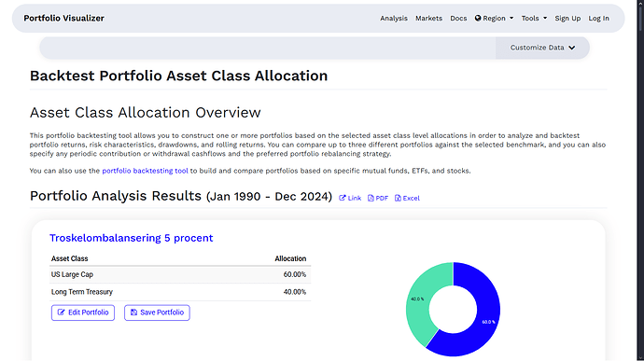Open the Troskelombalansering 5 procent portfolio title
Screen dimensions: 644x361
pos(131,238)
